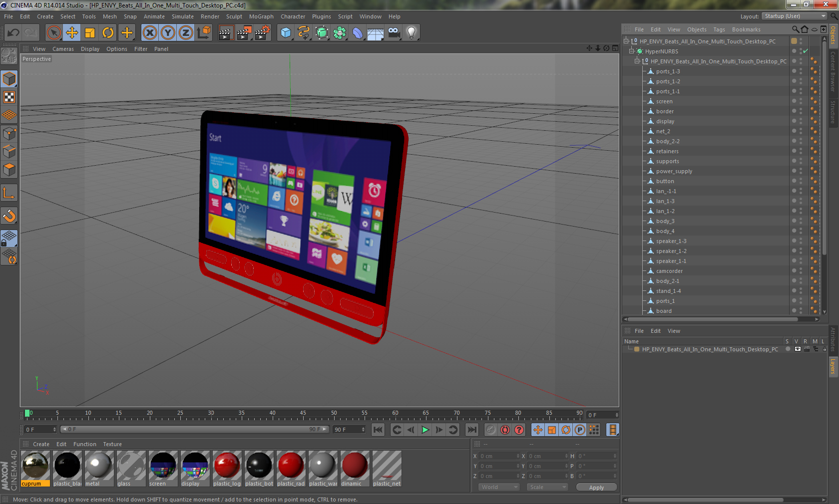
Task: Add a floor environment object icon
Action: tap(376, 33)
